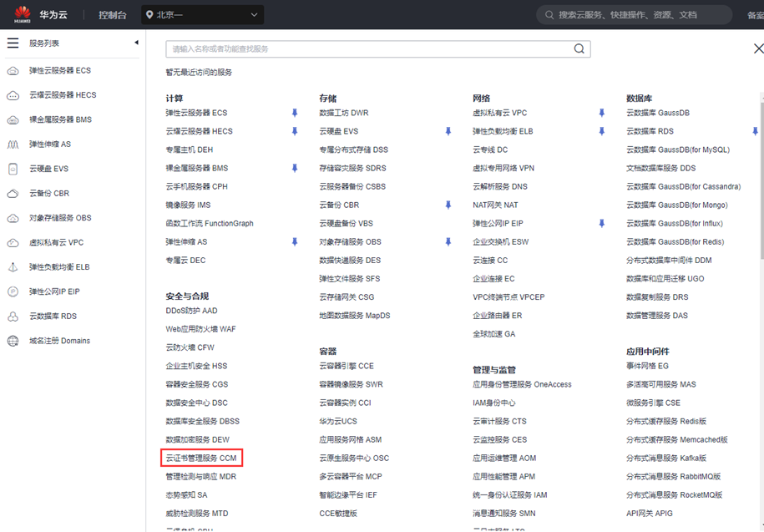Image resolution: width=764 pixels, height=532 pixels.
Task: Click the service panel vertical scrollbar
Action: click(761, 180)
